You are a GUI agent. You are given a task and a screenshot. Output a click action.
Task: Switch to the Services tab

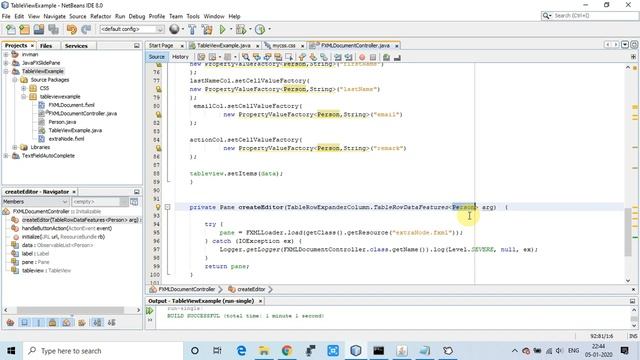click(x=76, y=46)
